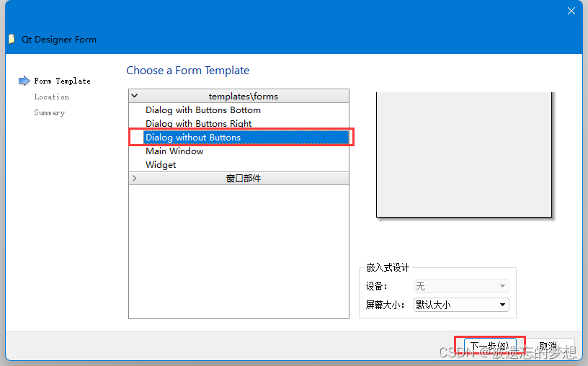Viewport: 588px width, 366px height.
Task: Click the 下一步 next button
Action: (490, 346)
